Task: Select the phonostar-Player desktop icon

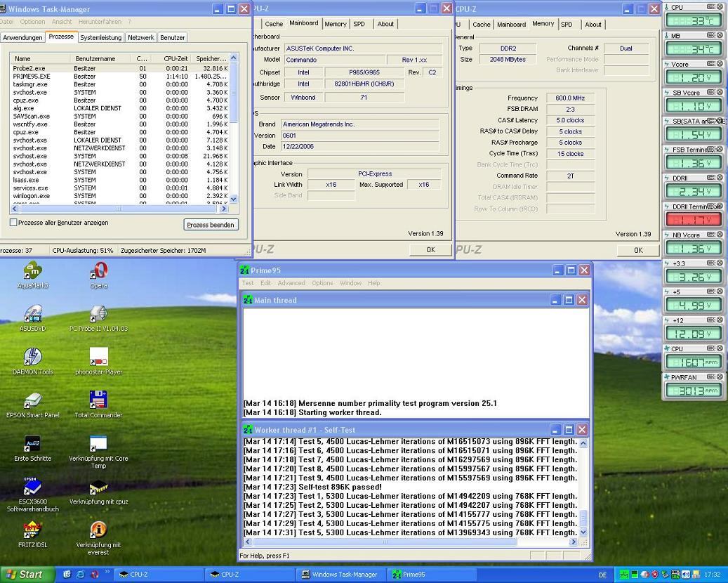Action: [x=98, y=362]
